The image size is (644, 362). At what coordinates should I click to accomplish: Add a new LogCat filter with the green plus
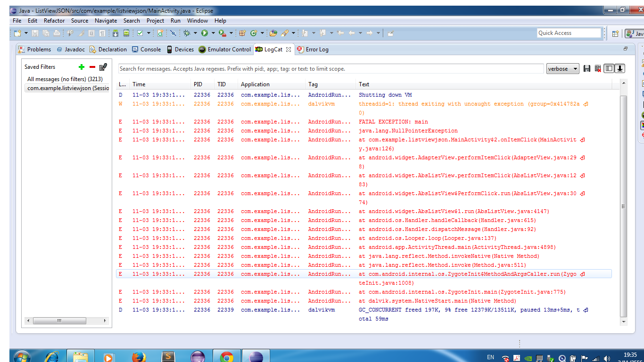[x=82, y=67]
